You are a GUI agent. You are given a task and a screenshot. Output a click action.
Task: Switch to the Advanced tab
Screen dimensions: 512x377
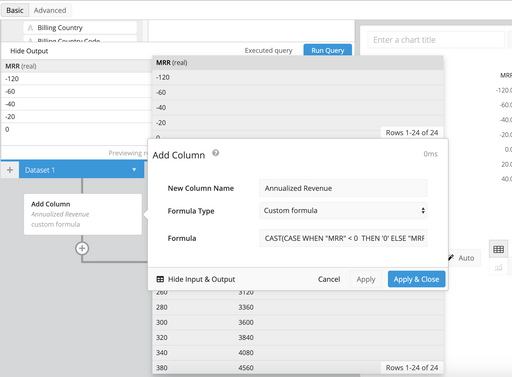(x=50, y=10)
